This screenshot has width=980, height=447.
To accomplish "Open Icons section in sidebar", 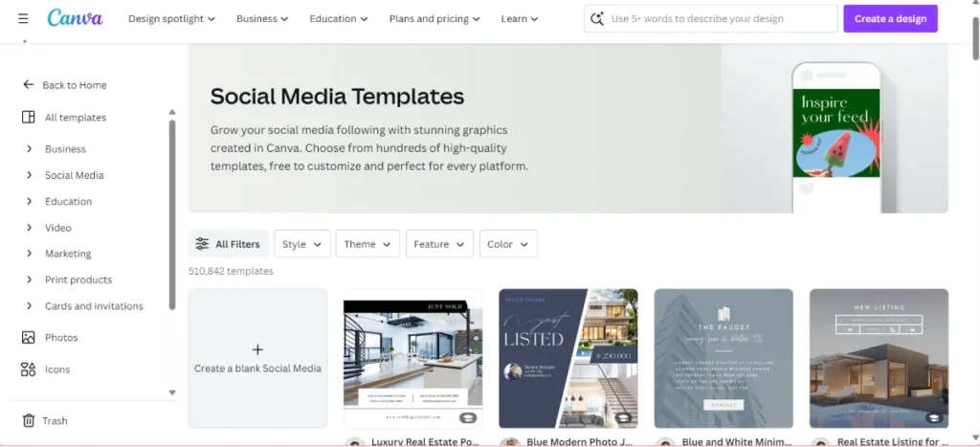I will [57, 369].
